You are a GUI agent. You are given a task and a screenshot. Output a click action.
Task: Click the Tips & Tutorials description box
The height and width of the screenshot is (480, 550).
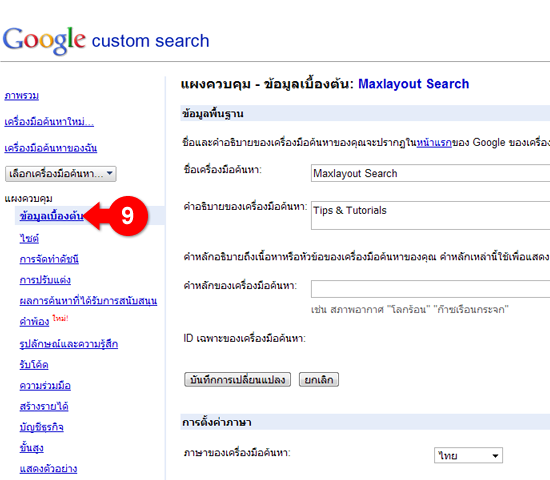click(x=430, y=215)
